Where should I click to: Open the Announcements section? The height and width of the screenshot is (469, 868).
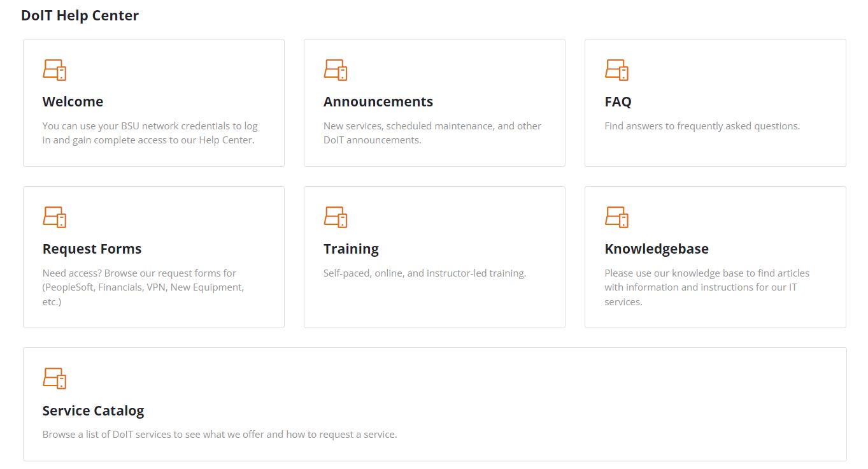[378, 101]
